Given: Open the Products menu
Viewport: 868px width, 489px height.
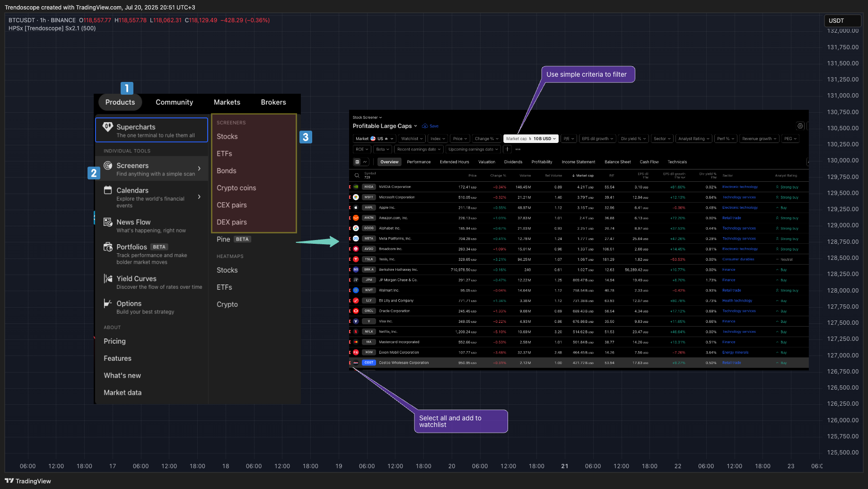Looking at the screenshot, I should pyautogui.click(x=120, y=102).
